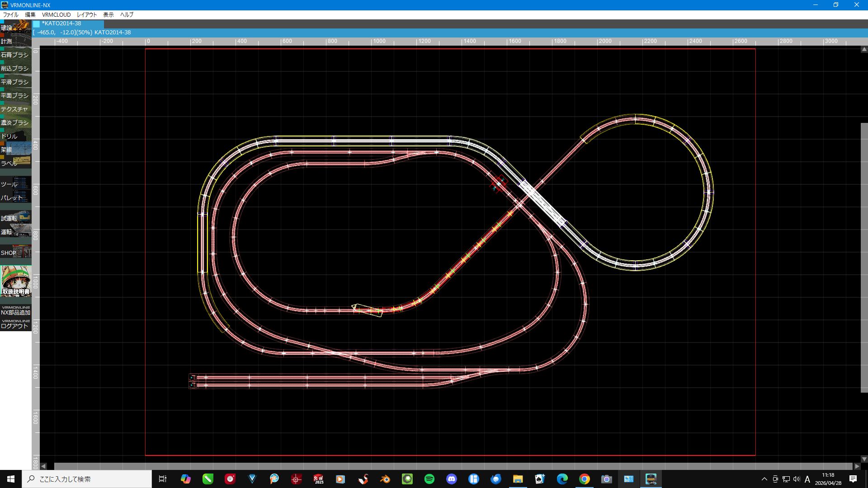Activate the 平滑ブラシ smoothing brush
This screenshot has height=488, width=868.
click(16, 81)
